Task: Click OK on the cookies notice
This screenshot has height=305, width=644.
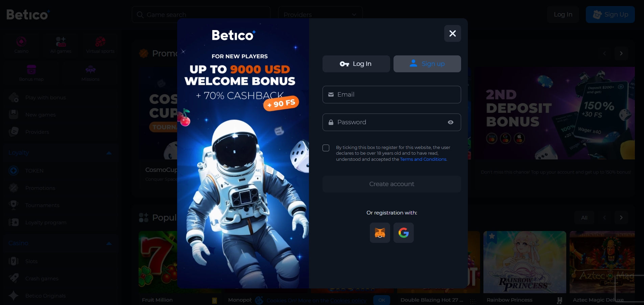Action: point(382,300)
